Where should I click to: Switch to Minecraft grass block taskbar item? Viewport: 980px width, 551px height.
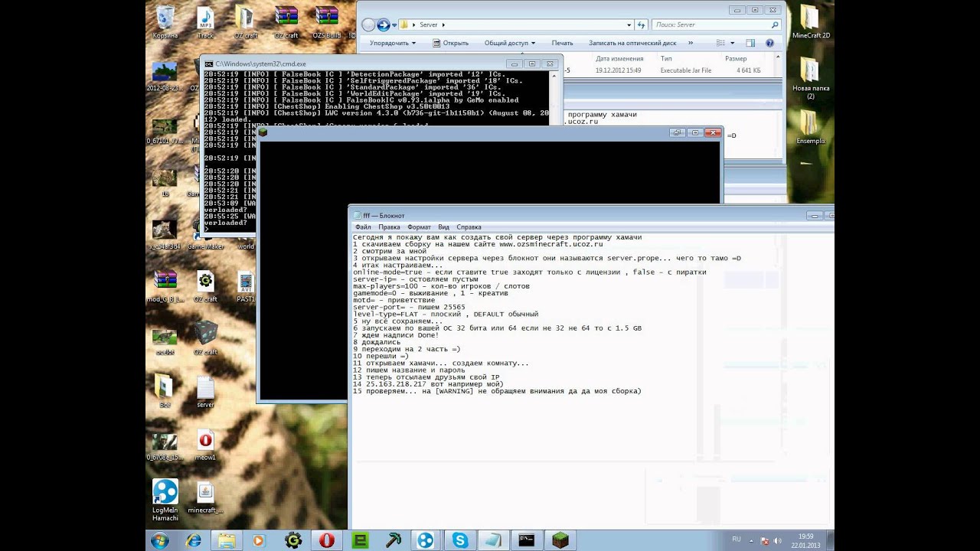coord(560,540)
